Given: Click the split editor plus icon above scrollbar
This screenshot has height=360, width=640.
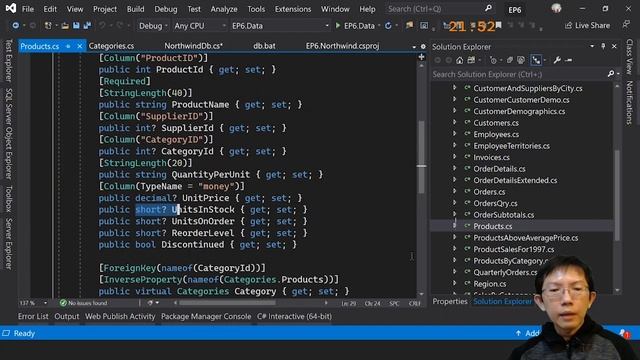Looking at the screenshot, I should tap(421, 57).
